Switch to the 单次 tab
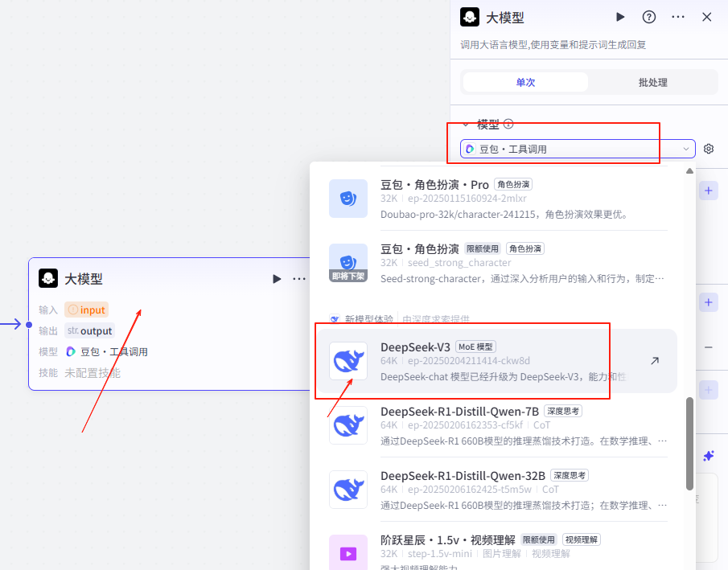 coord(525,82)
